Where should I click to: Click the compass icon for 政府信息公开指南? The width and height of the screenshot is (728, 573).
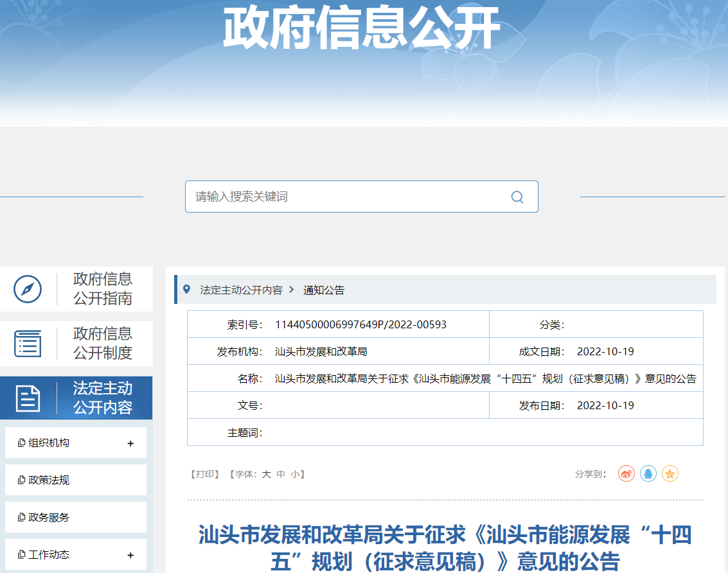point(28,289)
